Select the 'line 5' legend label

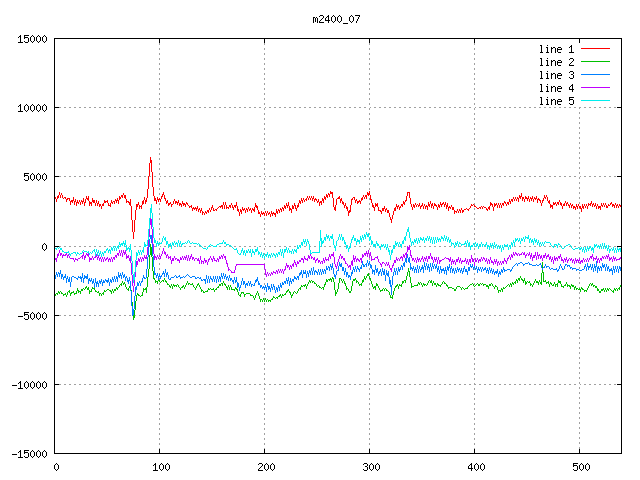point(557,101)
